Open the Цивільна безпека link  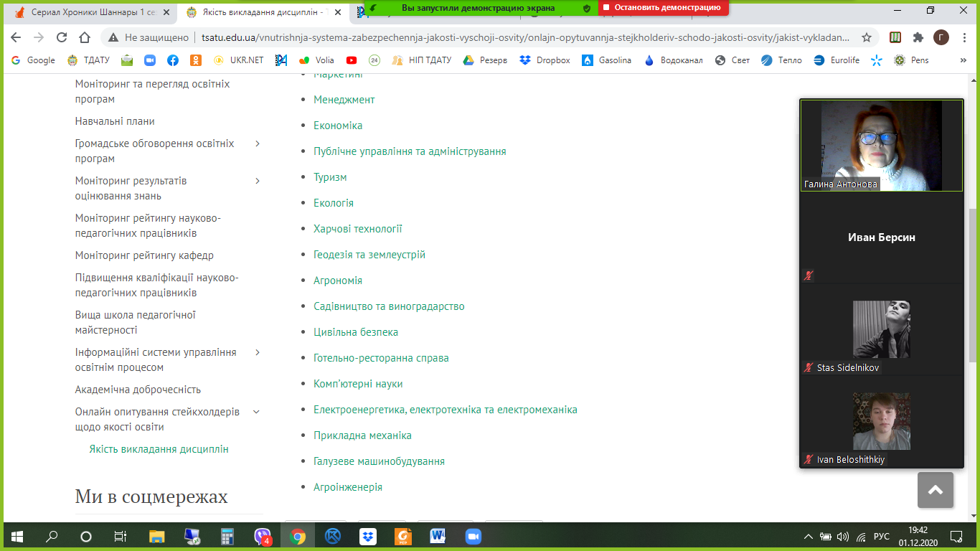356,332
